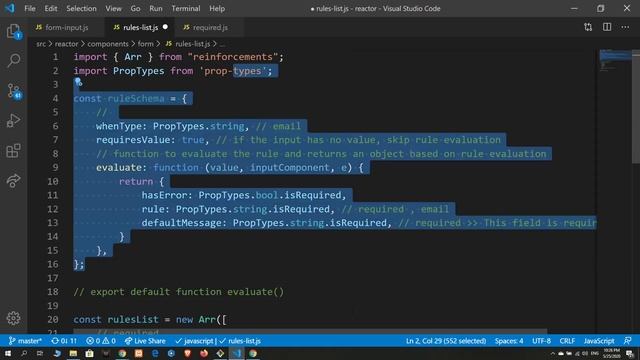Click the VS Code logo icon
This screenshot has height=360, width=640.
(x=10, y=8)
